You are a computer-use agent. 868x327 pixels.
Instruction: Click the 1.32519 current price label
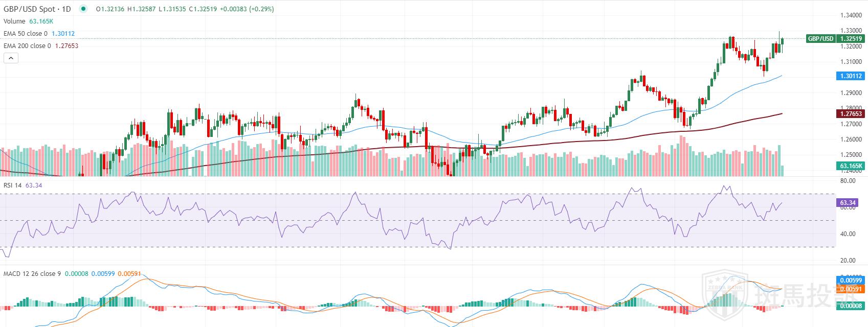(851, 39)
